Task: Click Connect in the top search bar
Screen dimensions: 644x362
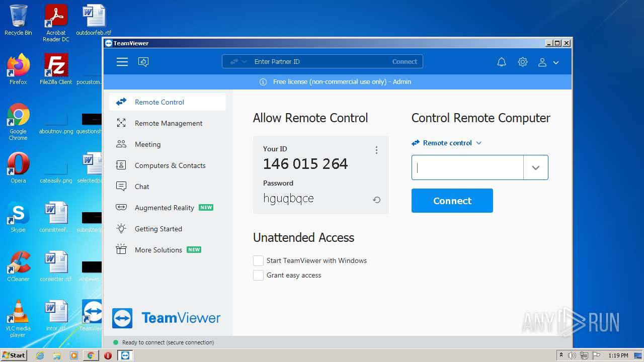Action: point(405,62)
